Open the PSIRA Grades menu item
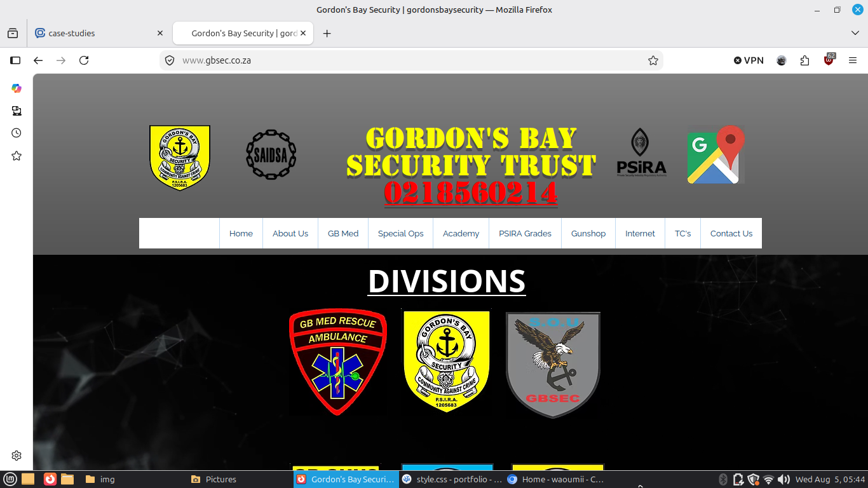The height and width of the screenshot is (488, 868). pos(525,233)
